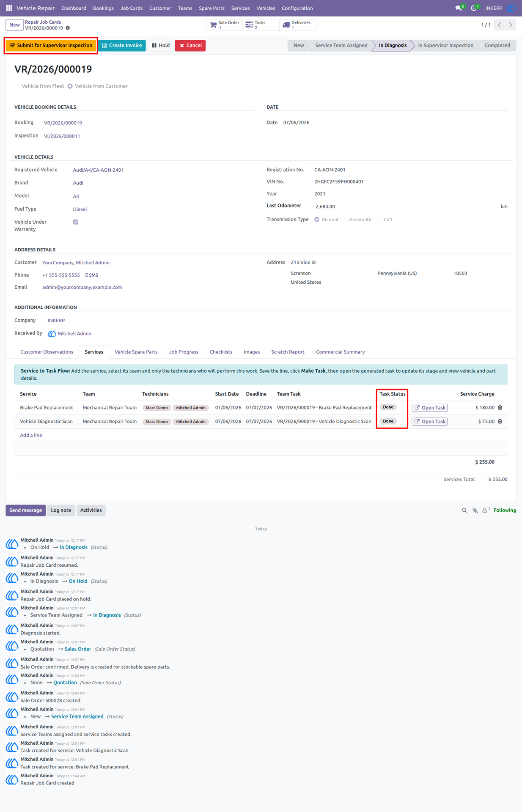This screenshot has height=812, width=522.
Task: Click the Create Invoice button
Action: [x=122, y=46]
